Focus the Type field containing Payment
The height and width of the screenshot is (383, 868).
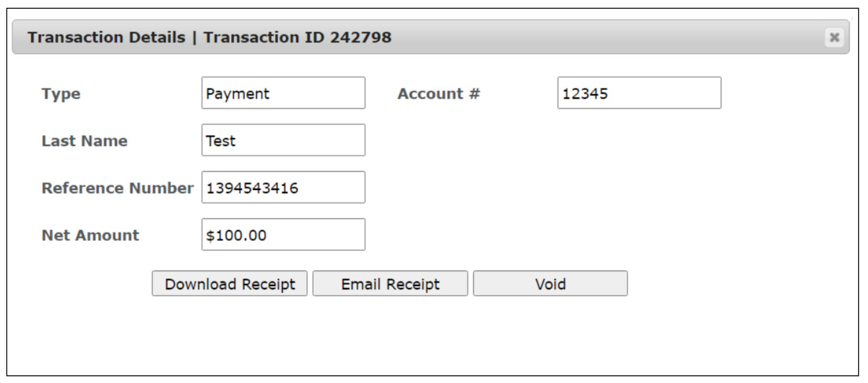coord(283,93)
